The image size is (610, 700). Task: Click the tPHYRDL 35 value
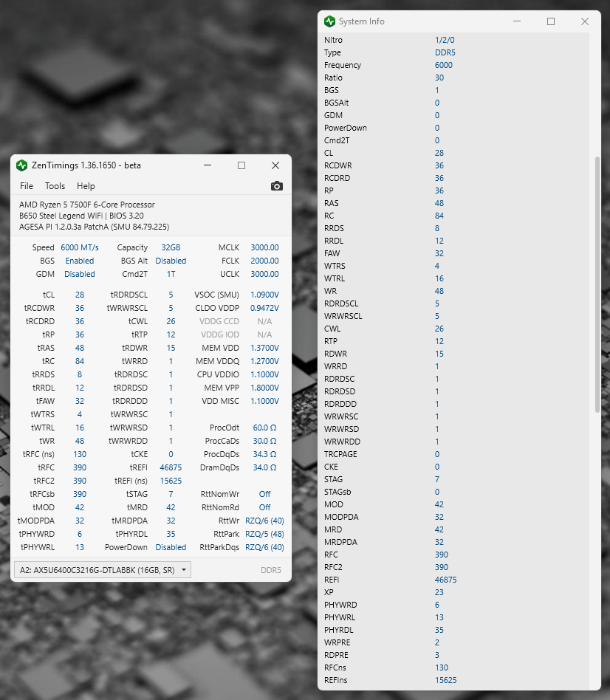click(x=171, y=534)
